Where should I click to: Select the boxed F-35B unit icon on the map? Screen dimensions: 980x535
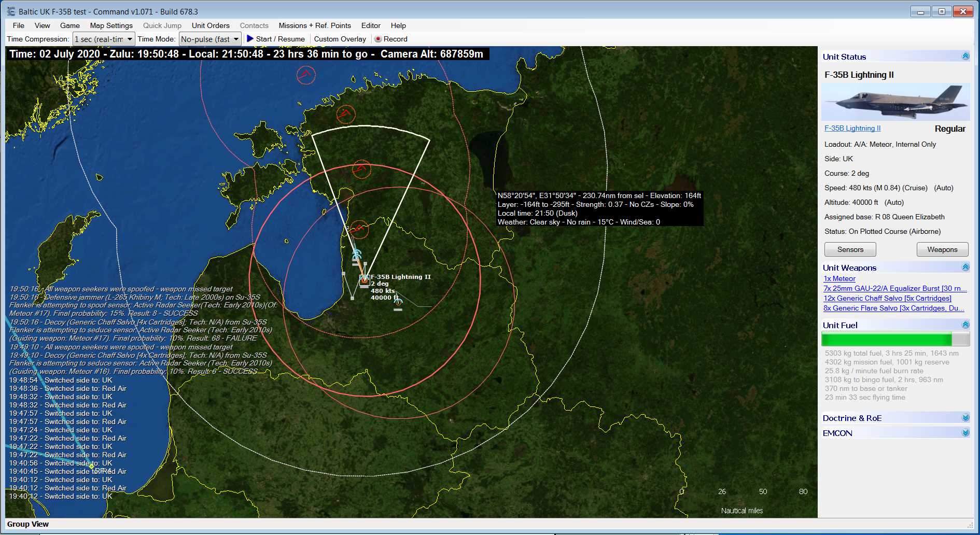click(365, 280)
